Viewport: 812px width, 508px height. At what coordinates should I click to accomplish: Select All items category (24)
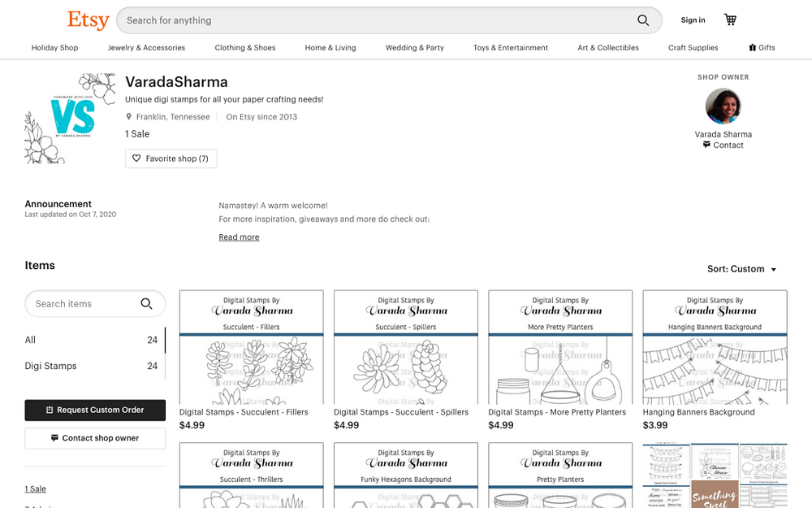[91, 340]
